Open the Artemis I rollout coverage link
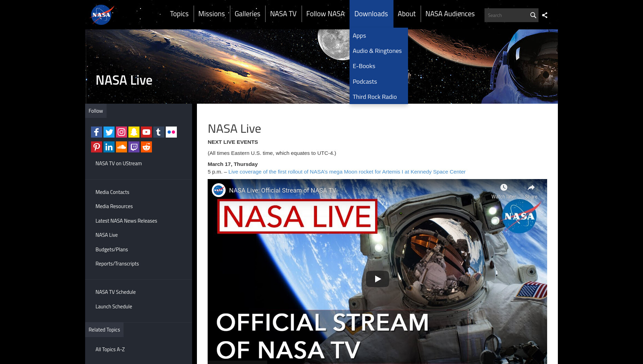643x364 pixels. pos(347,172)
